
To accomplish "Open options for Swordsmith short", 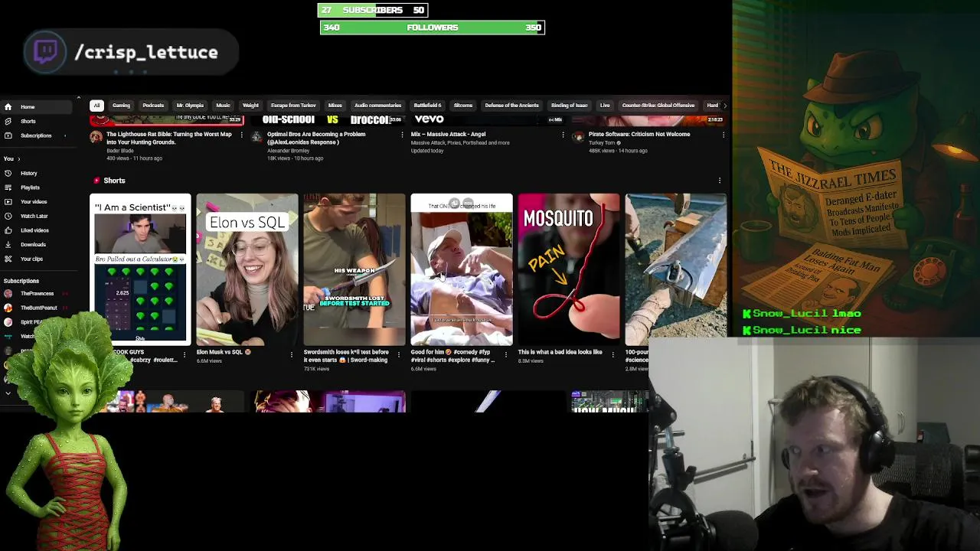I will point(398,354).
